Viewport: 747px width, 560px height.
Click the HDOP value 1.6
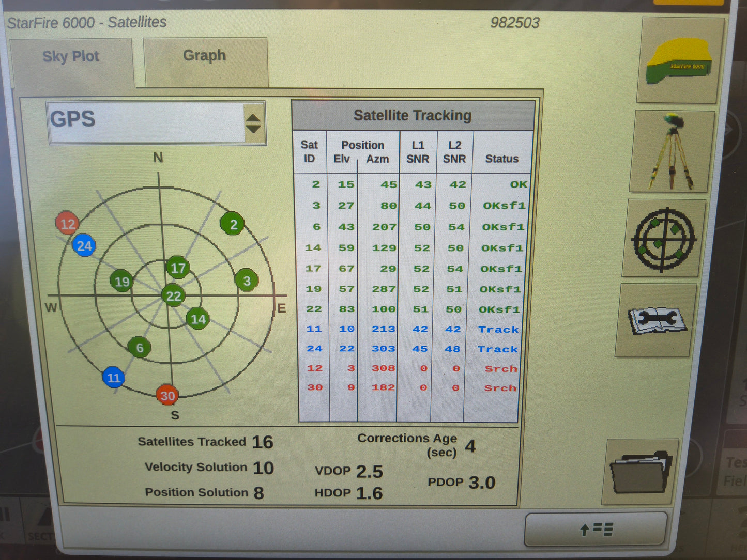(370, 493)
